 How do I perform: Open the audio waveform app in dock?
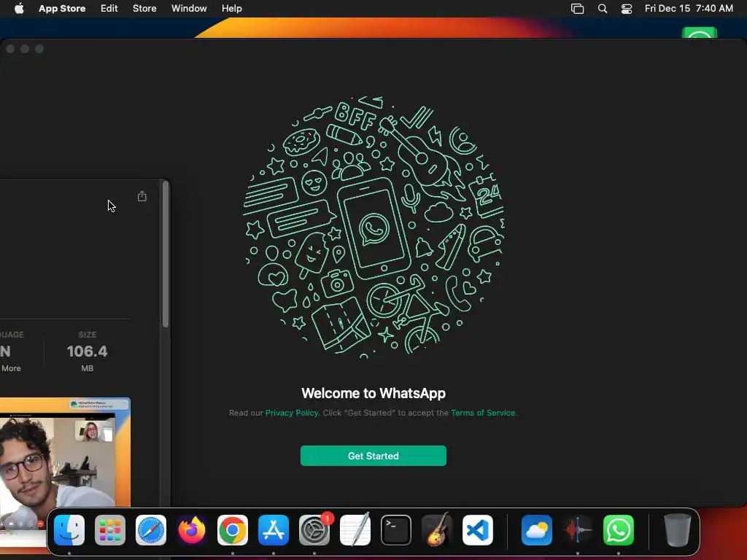point(578,530)
